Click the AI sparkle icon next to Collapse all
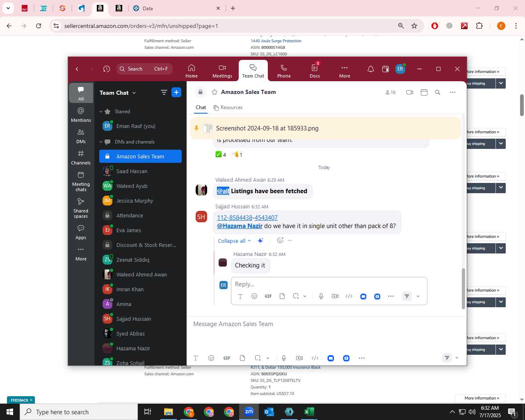This screenshot has width=525, height=420. [x=260, y=241]
